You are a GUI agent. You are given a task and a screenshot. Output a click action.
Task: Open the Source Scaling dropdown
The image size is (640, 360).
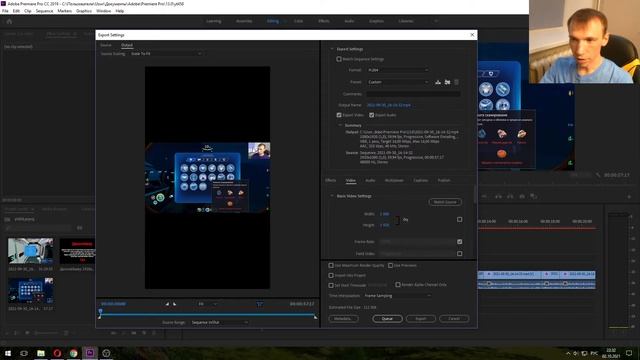(x=166, y=54)
